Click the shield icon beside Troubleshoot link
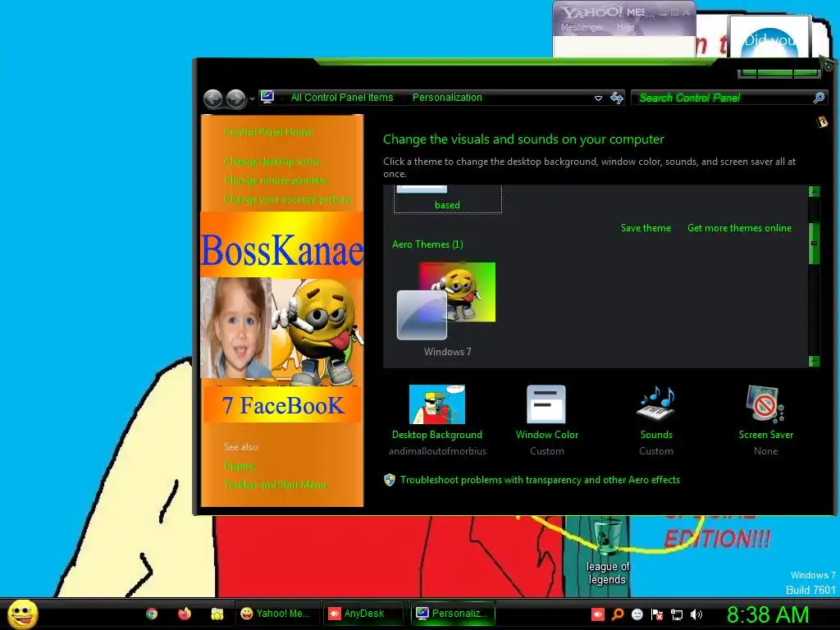Image resolution: width=840 pixels, height=630 pixels. (x=390, y=479)
